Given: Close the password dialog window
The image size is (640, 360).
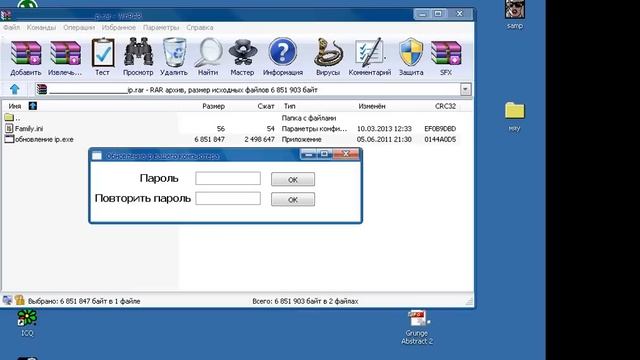Looking at the screenshot, I should (346, 154).
